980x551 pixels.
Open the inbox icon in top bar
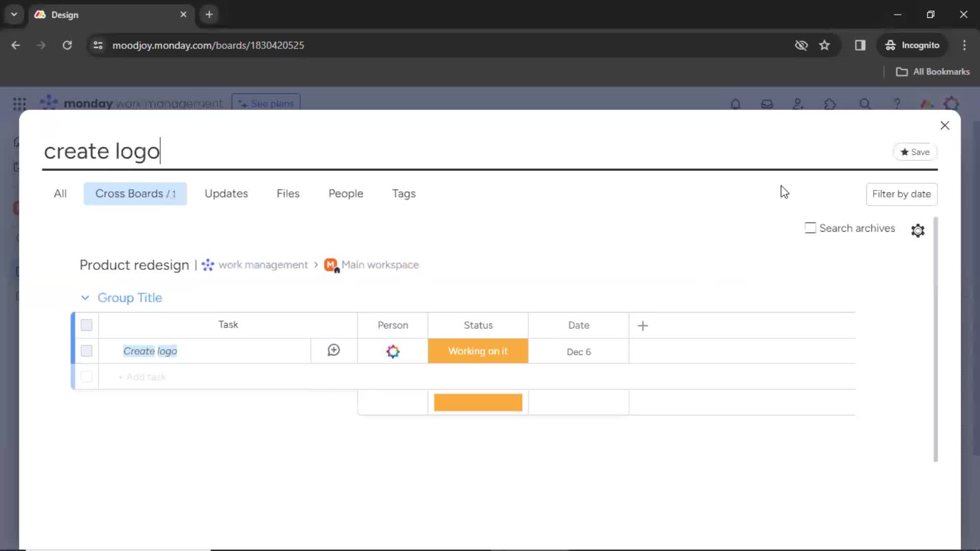click(x=767, y=104)
